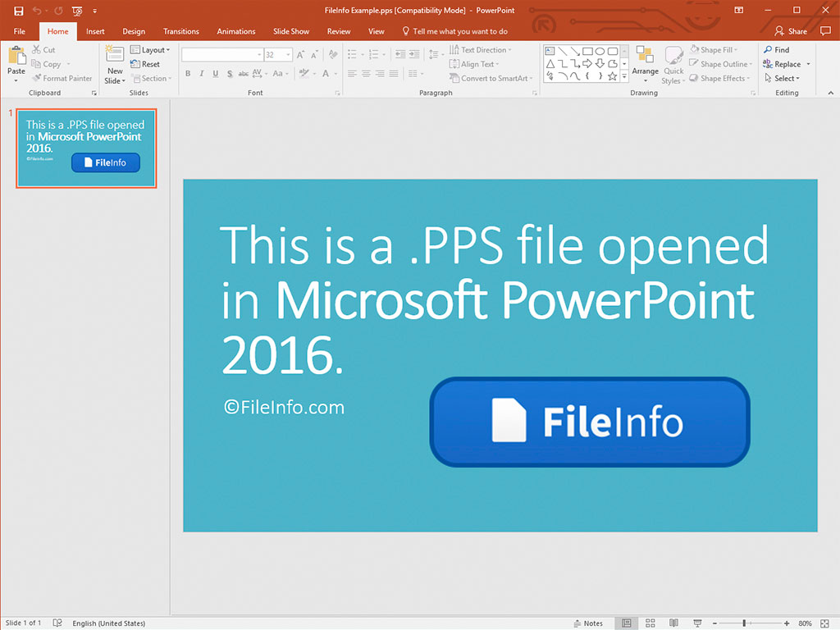
Task: Switch to Slide Sorter view
Action: (650, 623)
